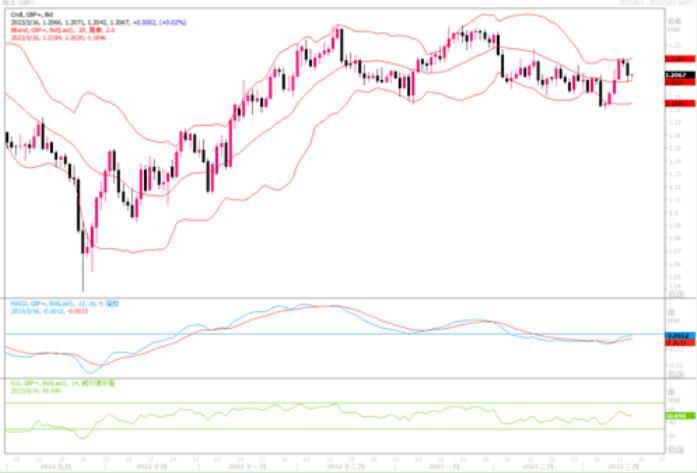
Task: Click the lowest candle wick in September 2022
Action: pos(83,271)
